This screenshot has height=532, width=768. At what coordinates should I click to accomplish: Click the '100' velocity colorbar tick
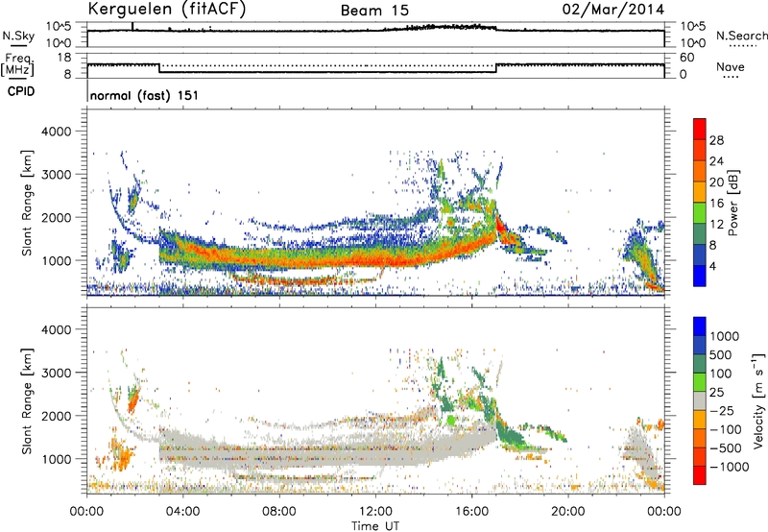721,374
